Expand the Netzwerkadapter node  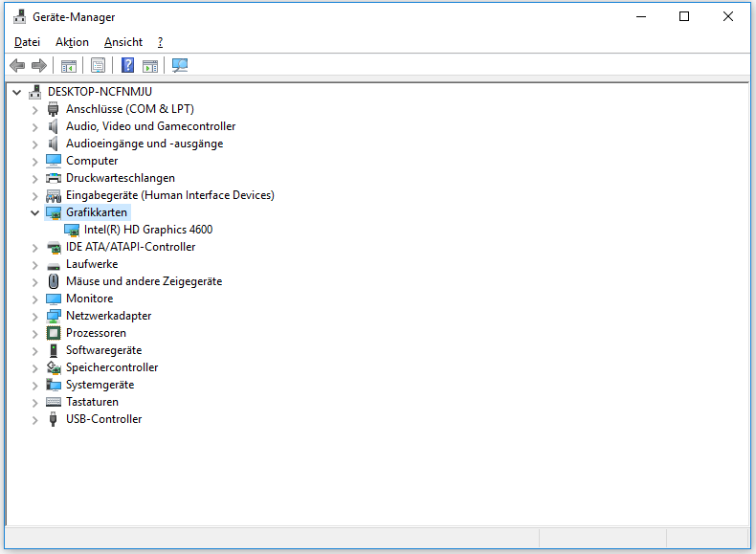point(34,317)
